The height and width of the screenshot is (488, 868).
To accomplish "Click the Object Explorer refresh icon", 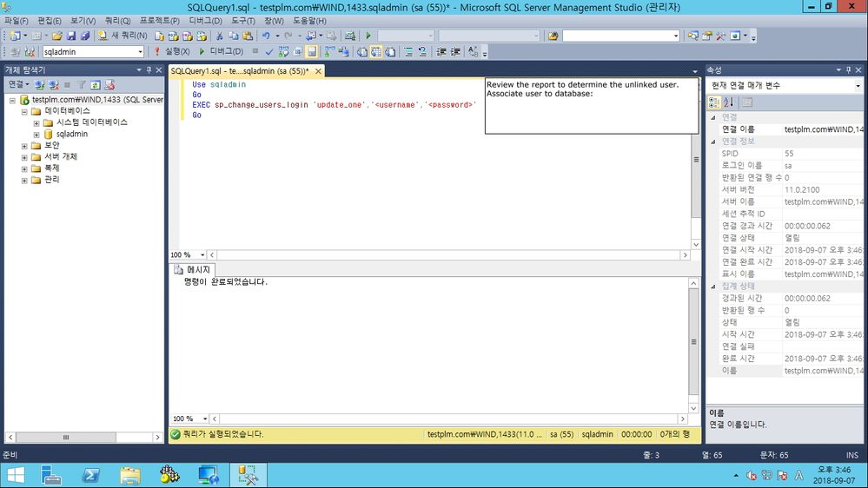I will [96, 84].
